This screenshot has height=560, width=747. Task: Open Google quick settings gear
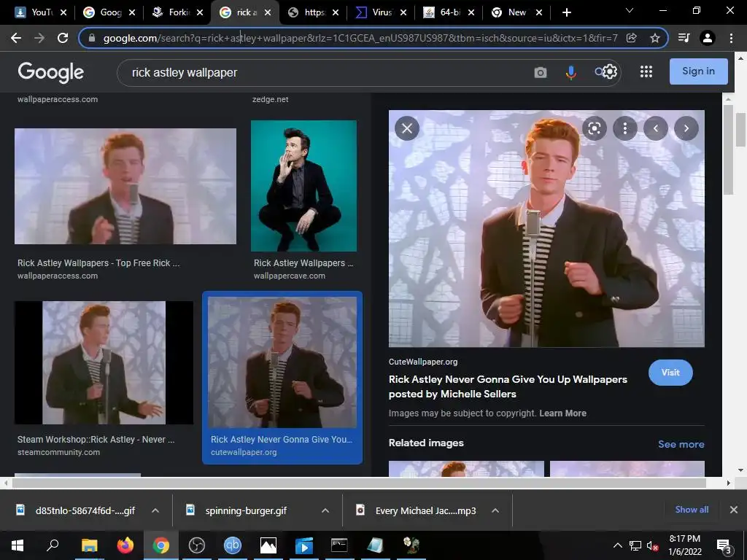[x=610, y=71]
